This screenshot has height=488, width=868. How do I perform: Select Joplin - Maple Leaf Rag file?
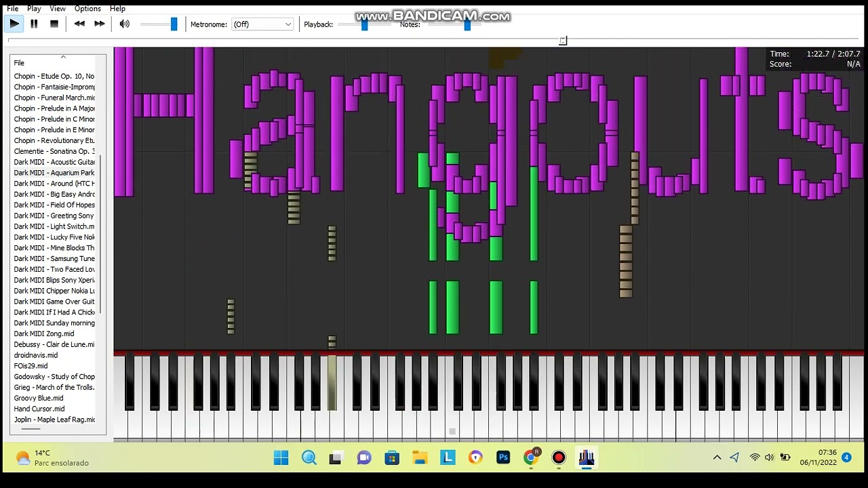[x=54, y=420]
